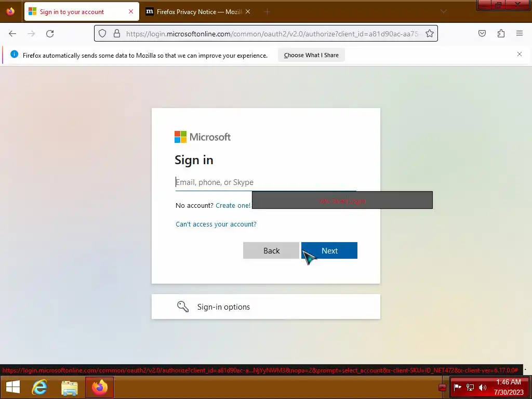Select the Sign in to your account tab
532x399 pixels.
[82, 11]
